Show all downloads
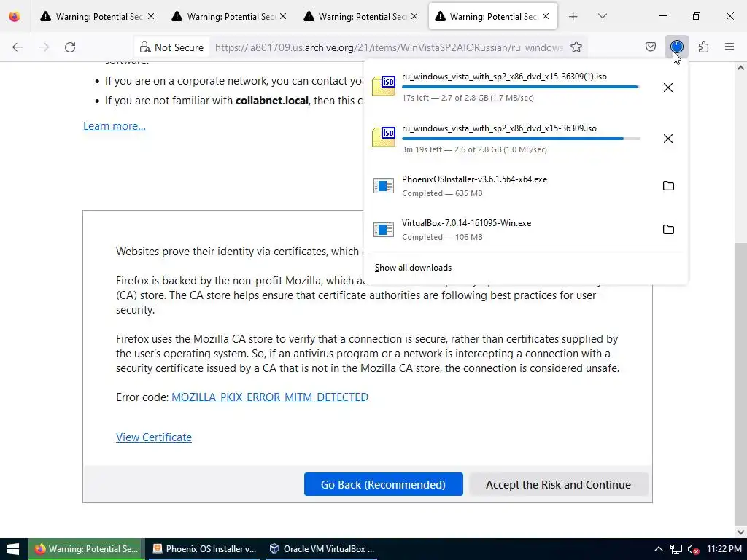 tap(413, 268)
